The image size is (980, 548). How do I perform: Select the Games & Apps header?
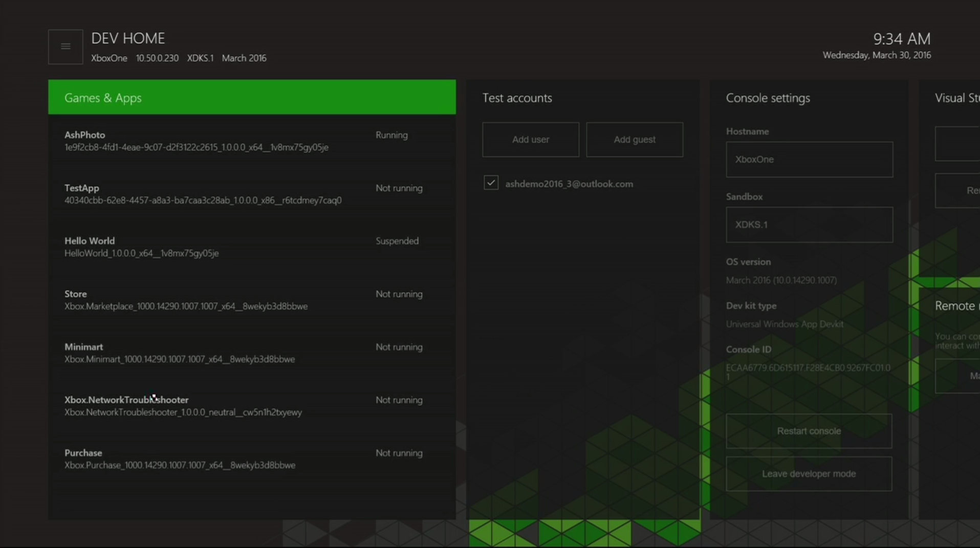[x=252, y=97]
